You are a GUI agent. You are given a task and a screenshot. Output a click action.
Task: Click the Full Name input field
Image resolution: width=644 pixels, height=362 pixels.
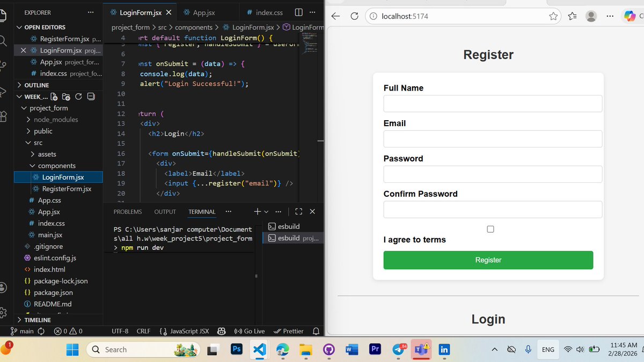pyautogui.click(x=493, y=104)
